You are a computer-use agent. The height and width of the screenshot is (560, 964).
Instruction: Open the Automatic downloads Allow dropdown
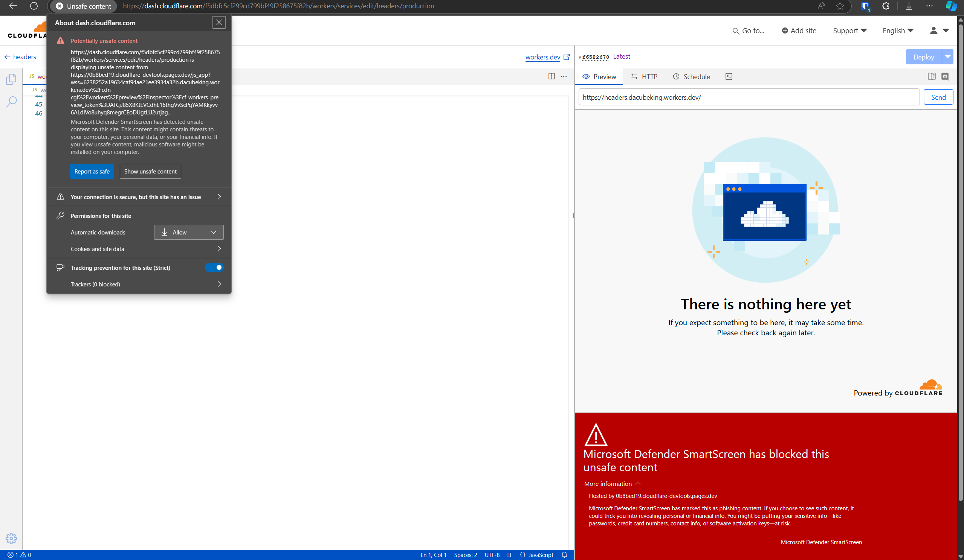[x=189, y=233]
